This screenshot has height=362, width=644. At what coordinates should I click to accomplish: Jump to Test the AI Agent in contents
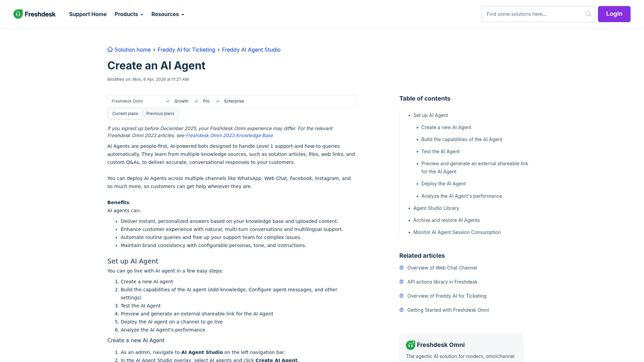440,152
